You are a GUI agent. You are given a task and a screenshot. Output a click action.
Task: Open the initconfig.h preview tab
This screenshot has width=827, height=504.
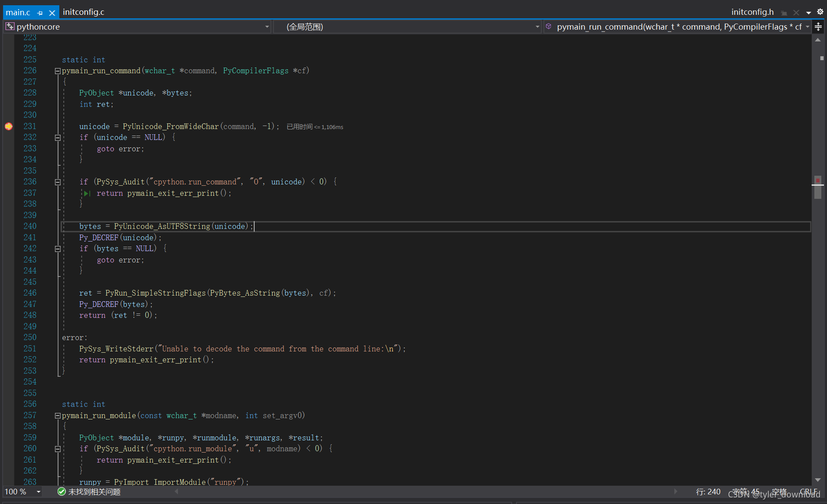click(752, 12)
